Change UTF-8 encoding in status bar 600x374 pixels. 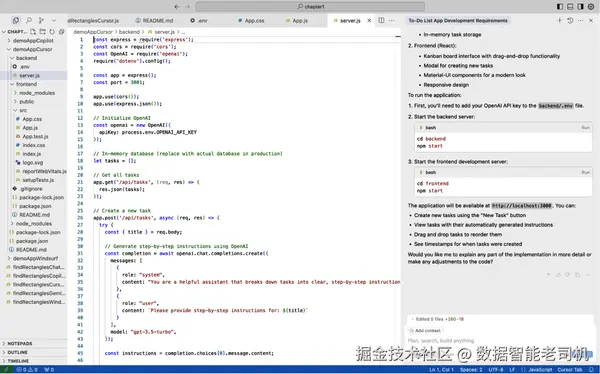pyautogui.click(x=496, y=369)
